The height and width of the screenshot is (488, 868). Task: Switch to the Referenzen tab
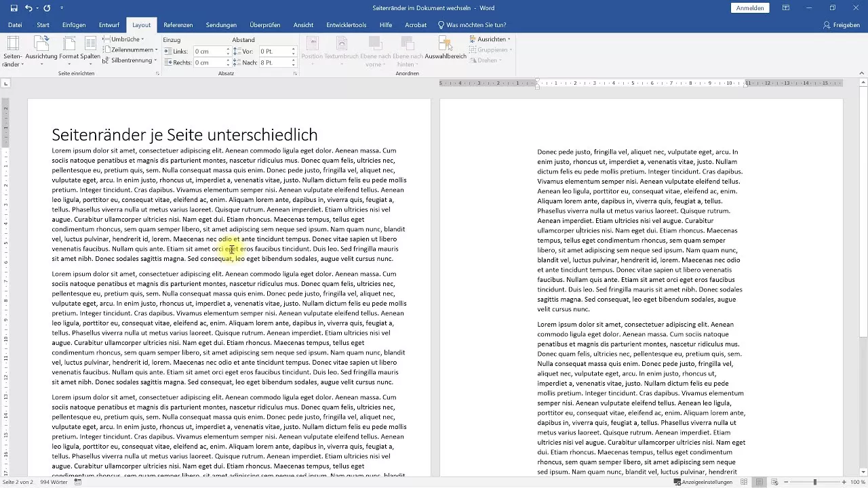(x=178, y=24)
